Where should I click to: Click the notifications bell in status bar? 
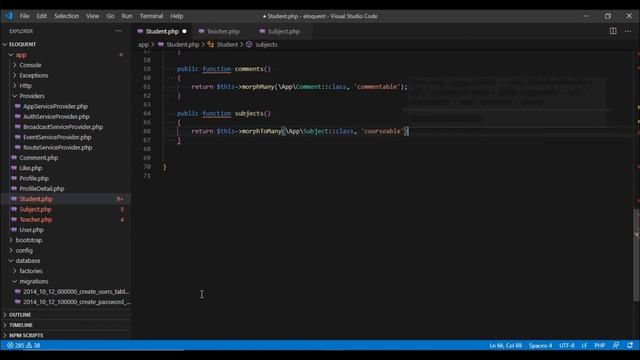pos(630,345)
